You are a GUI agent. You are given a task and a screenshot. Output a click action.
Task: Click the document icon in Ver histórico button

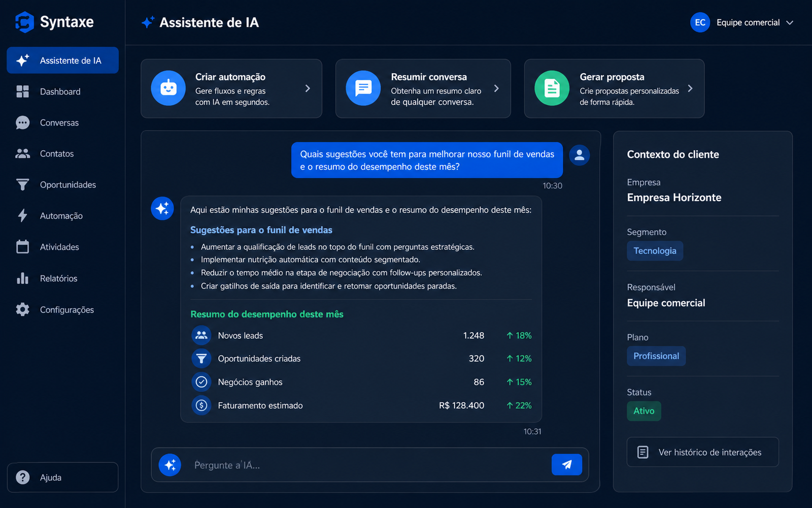[x=642, y=452]
